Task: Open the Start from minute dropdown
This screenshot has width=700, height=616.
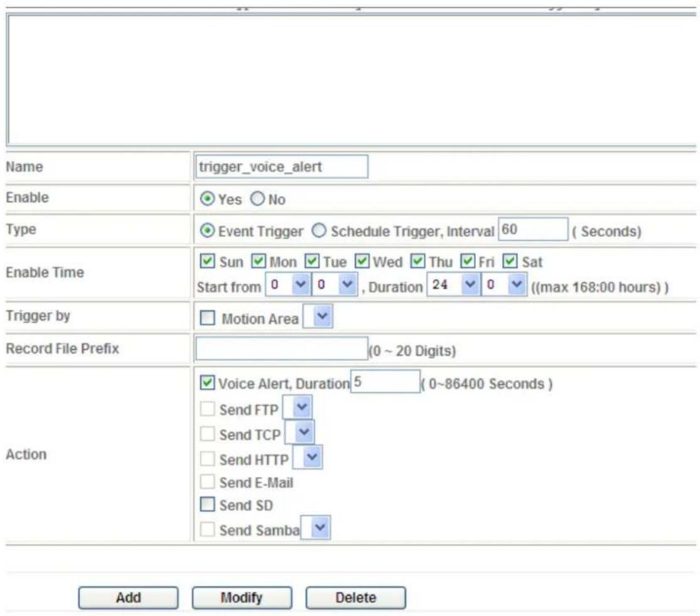Action: pyautogui.click(x=335, y=284)
